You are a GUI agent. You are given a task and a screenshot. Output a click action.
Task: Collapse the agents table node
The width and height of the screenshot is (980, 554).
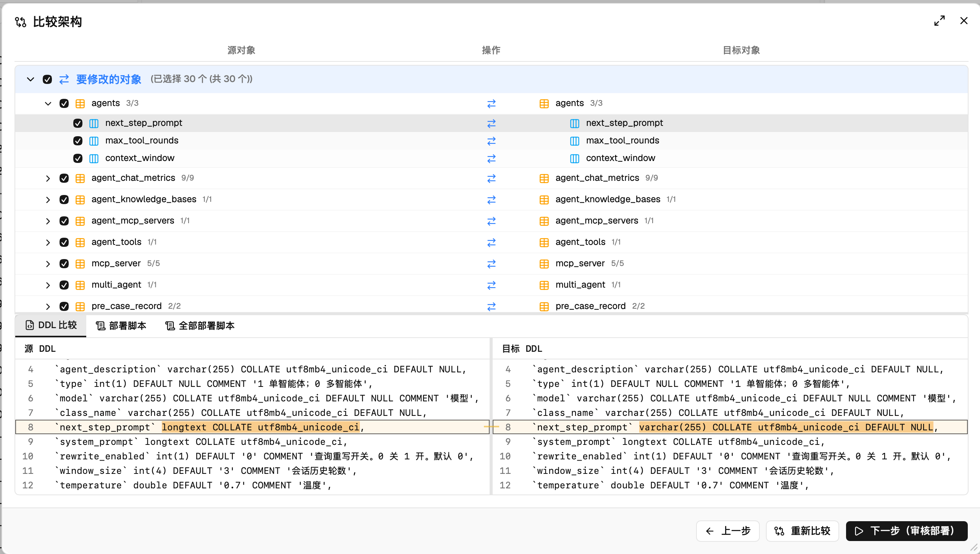tap(48, 103)
